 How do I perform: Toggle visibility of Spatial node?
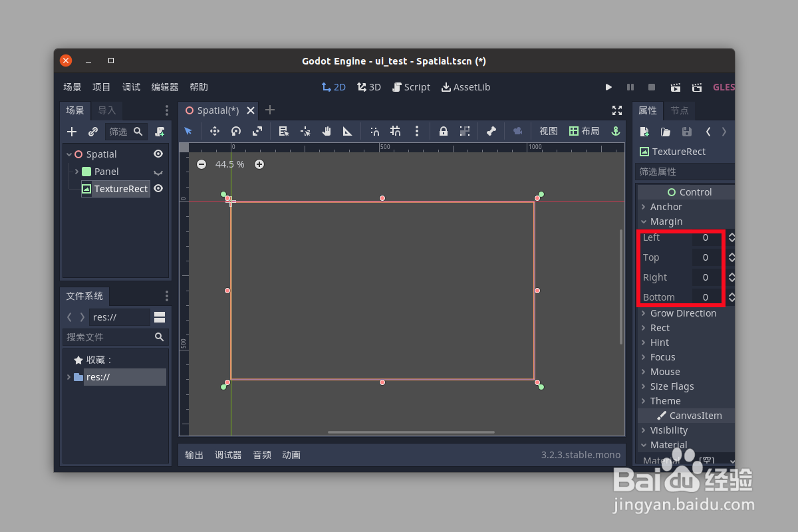click(158, 154)
